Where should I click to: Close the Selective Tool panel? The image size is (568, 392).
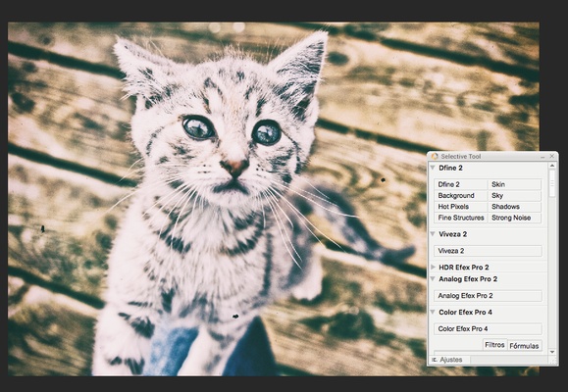552,156
